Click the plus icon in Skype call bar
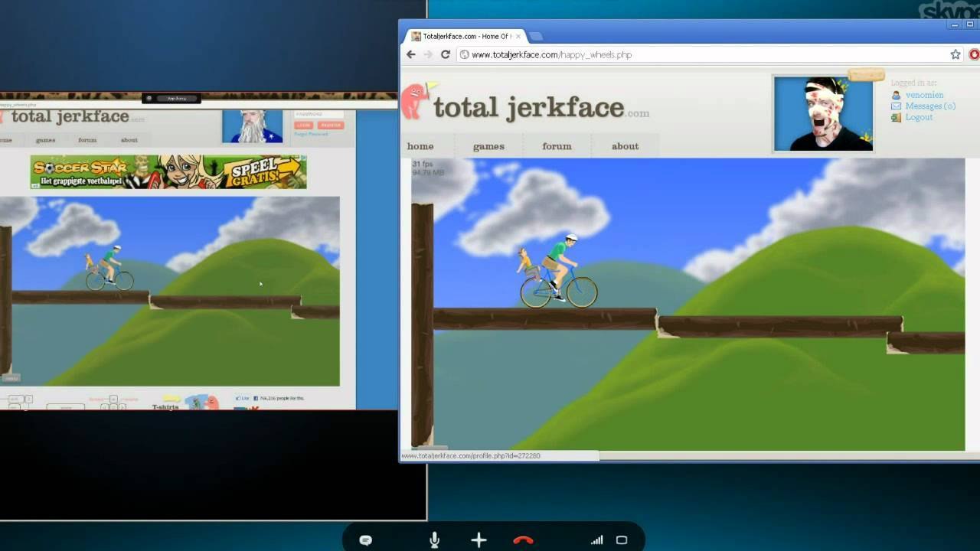Viewport: 980px width, 551px height. [479, 540]
